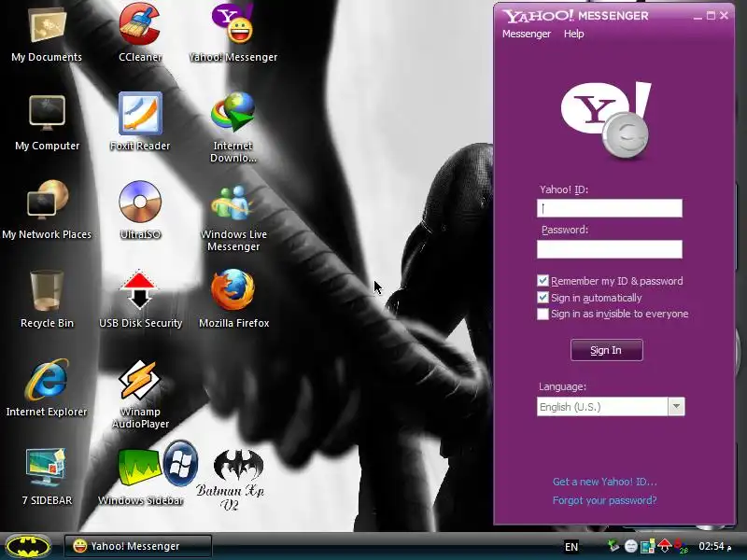This screenshot has width=747, height=560.
Task: Click the system clock showing 02:54
Action: click(x=714, y=546)
